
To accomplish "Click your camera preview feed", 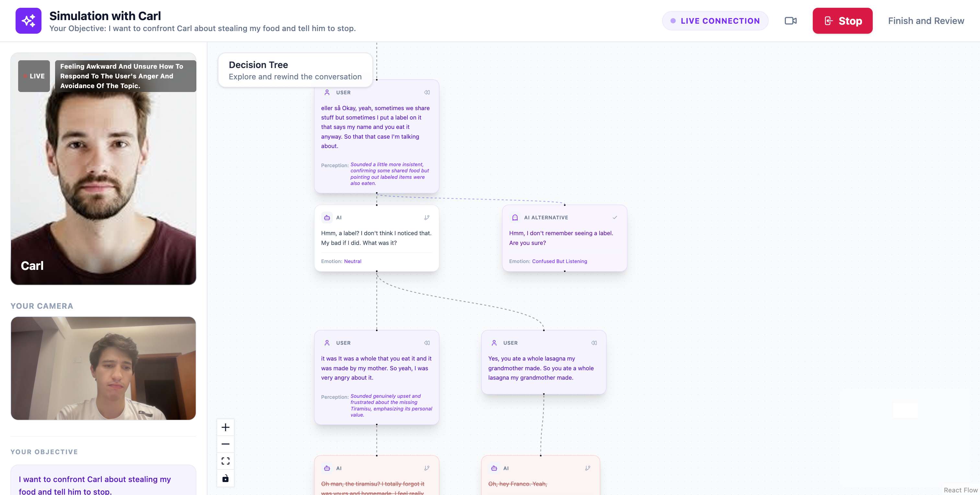I will tap(103, 368).
